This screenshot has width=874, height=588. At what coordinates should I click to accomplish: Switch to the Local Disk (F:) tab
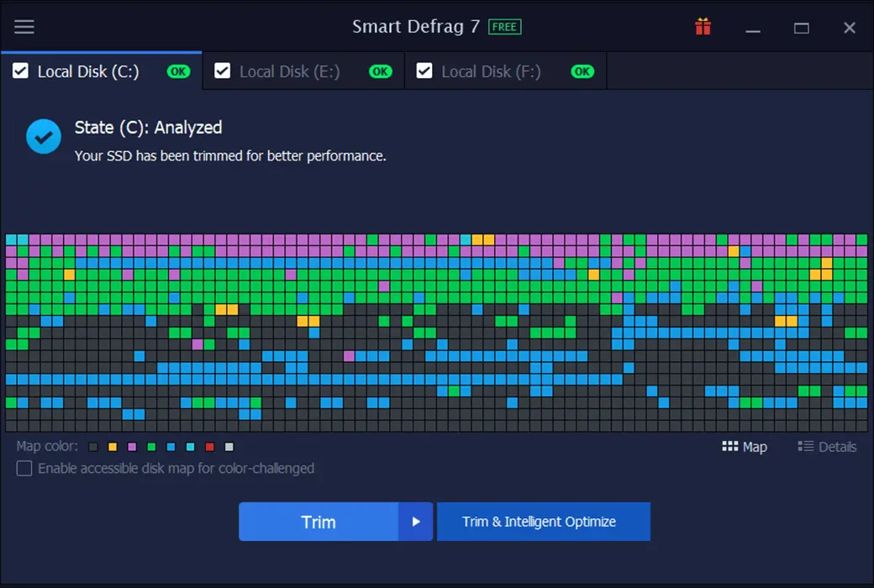[x=506, y=71]
